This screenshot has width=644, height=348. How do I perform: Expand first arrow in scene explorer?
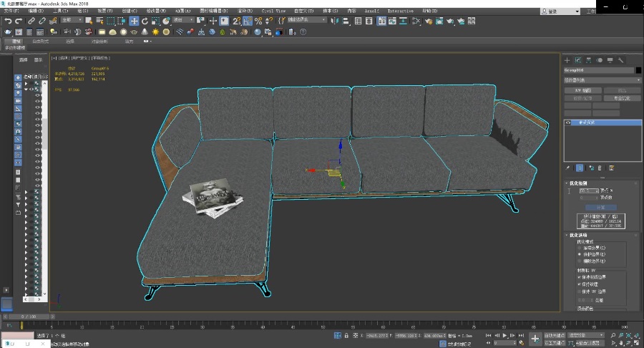click(x=26, y=83)
